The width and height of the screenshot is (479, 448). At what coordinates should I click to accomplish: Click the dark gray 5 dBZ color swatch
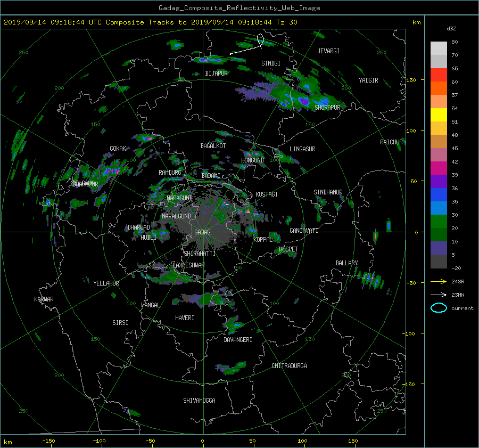pyautogui.click(x=439, y=262)
